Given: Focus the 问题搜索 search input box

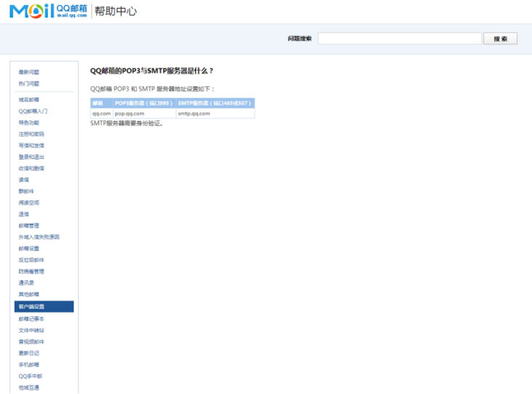Looking at the screenshot, I should pyautogui.click(x=399, y=39).
